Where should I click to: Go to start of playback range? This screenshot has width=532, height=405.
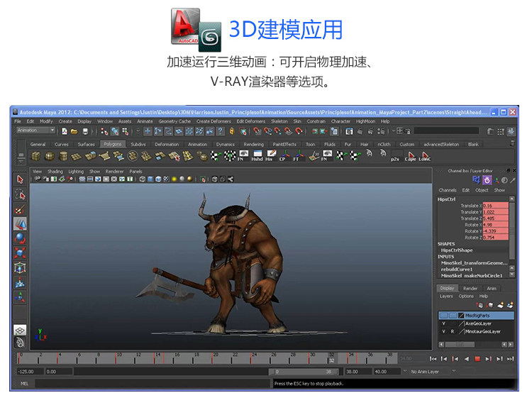[x=433, y=359]
